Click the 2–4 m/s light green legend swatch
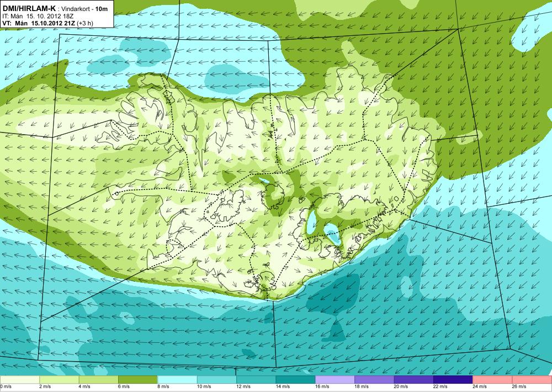The width and height of the screenshot is (552, 392). [59, 380]
